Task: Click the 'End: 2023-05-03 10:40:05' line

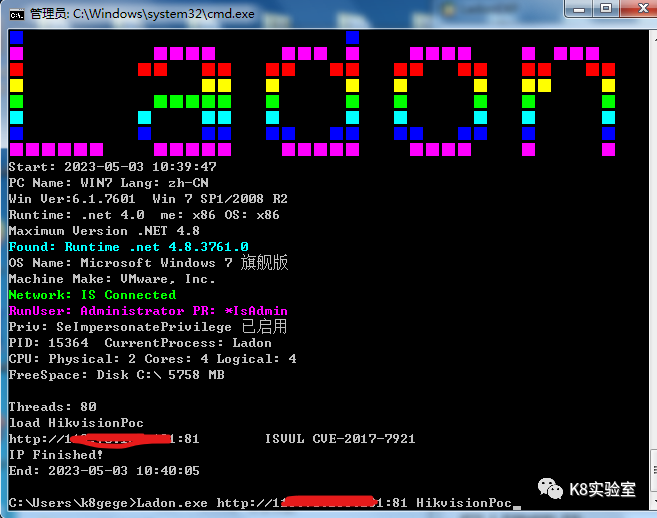Action: pyautogui.click(x=104, y=471)
